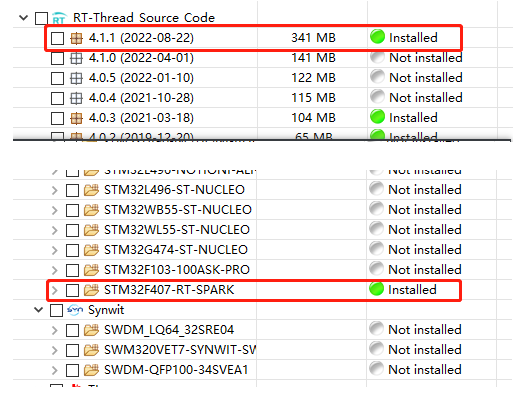The height and width of the screenshot is (399, 527).
Task: Select Installed text for STM32F407-RT-SPARK
Action: [x=412, y=290]
